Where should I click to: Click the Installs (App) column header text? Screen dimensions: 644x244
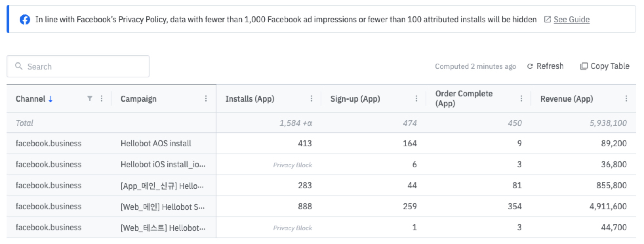point(250,99)
